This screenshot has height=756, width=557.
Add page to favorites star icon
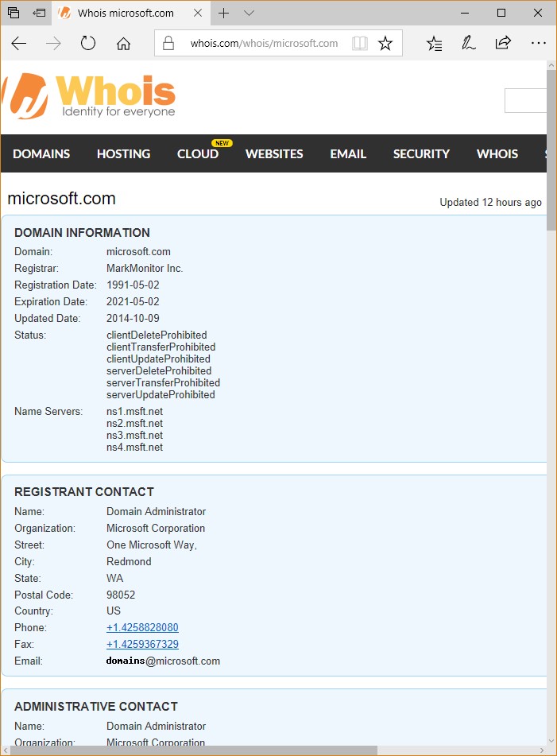pos(385,44)
